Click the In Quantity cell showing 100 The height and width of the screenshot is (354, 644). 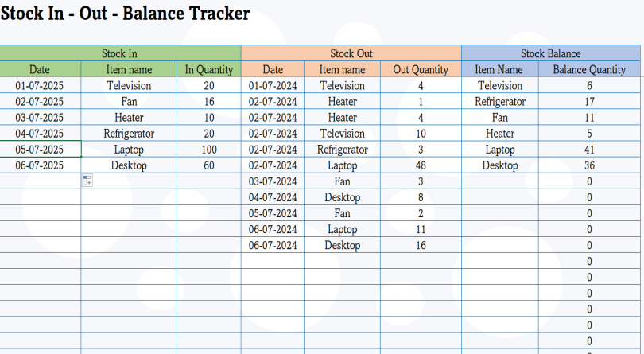(x=208, y=150)
